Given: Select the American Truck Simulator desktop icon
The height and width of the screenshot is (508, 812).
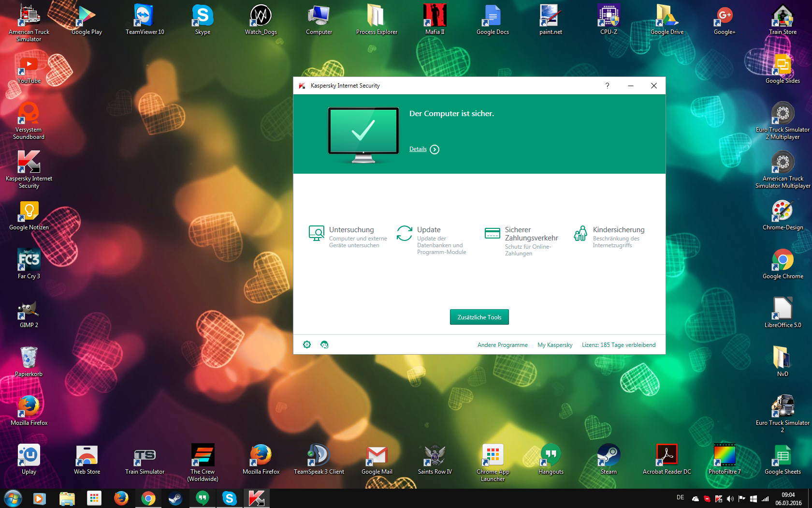Looking at the screenshot, I should [x=29, y=23].
